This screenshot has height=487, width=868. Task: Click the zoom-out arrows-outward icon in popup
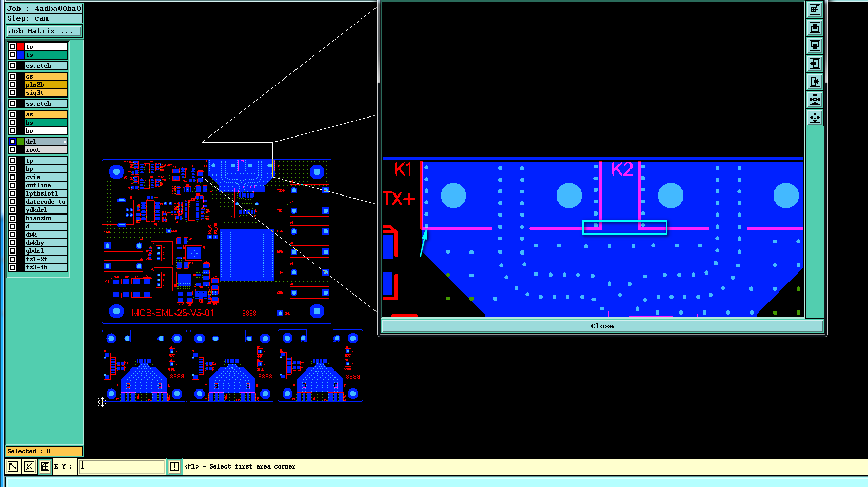(x=815, y=117)
